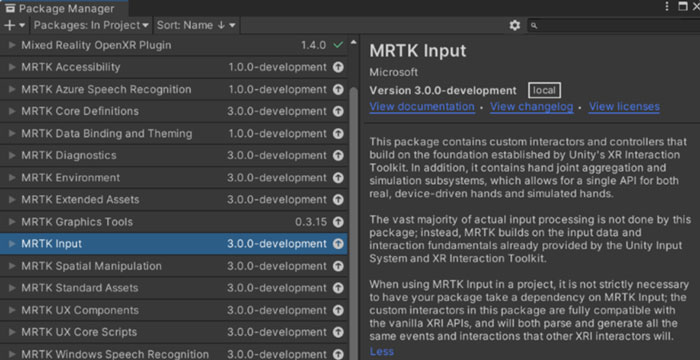This screenshot has width=700, height=360.
Task: Click update icon next to MRTK Diagnostics
Action: click(x=338, y=155)
